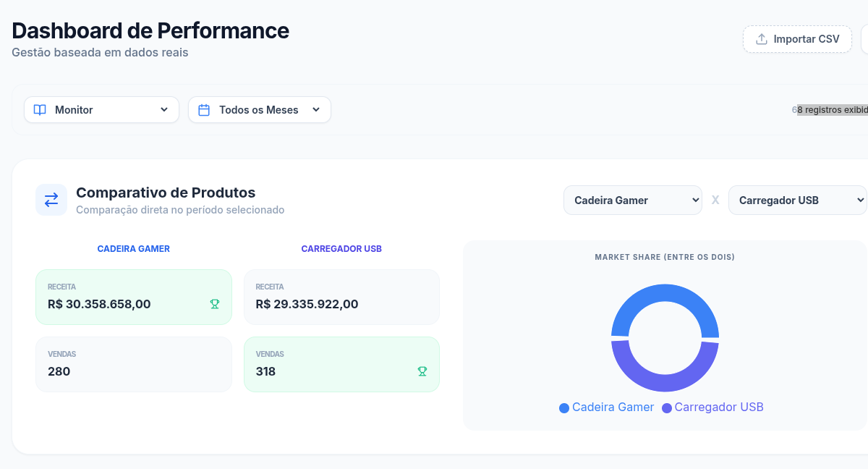This screenshot has width=868, height=469.
Task: Click the swap arrows icon beside Comparativo de Produtos
Action: pyautogui.click(x=51, y=200)
